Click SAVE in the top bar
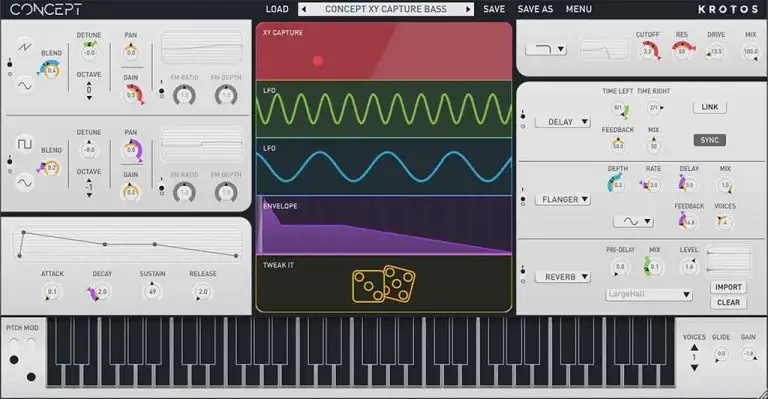The height and width of the screenshot is (399, 768). click(494, 9)
